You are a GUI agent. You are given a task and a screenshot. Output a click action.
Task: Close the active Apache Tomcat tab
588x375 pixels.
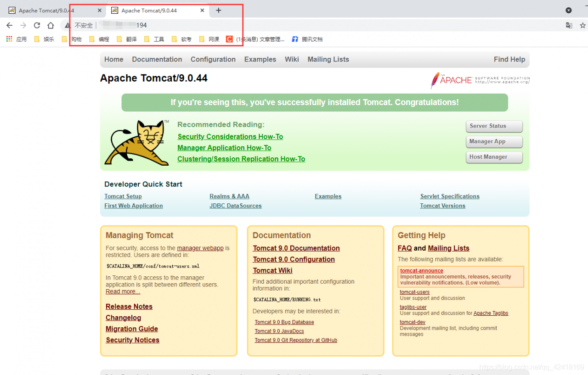tap(202, 11)
